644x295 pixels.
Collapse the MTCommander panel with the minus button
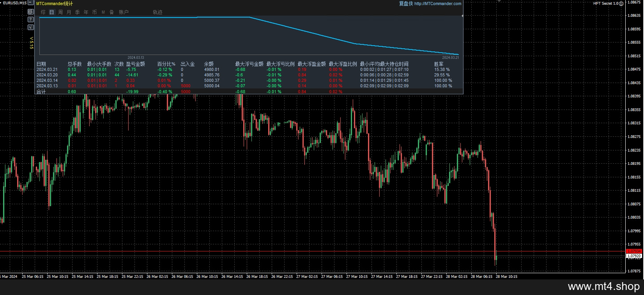coord(31,3)
